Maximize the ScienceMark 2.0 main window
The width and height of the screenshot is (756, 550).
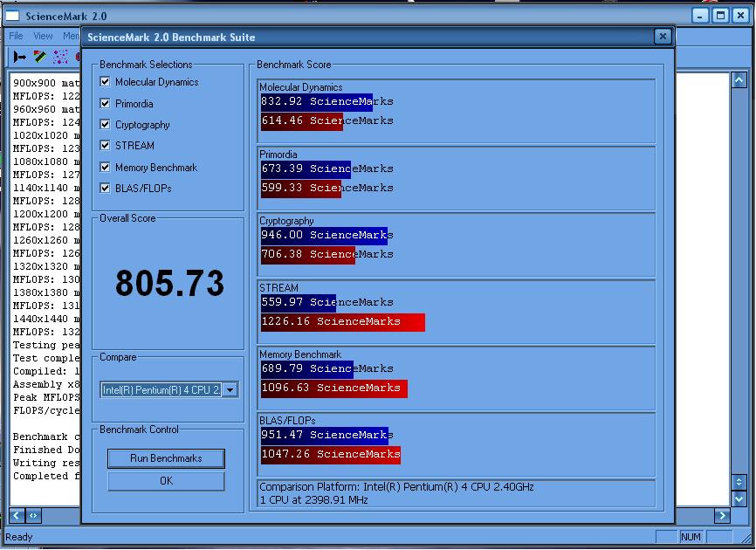(720, 16)
